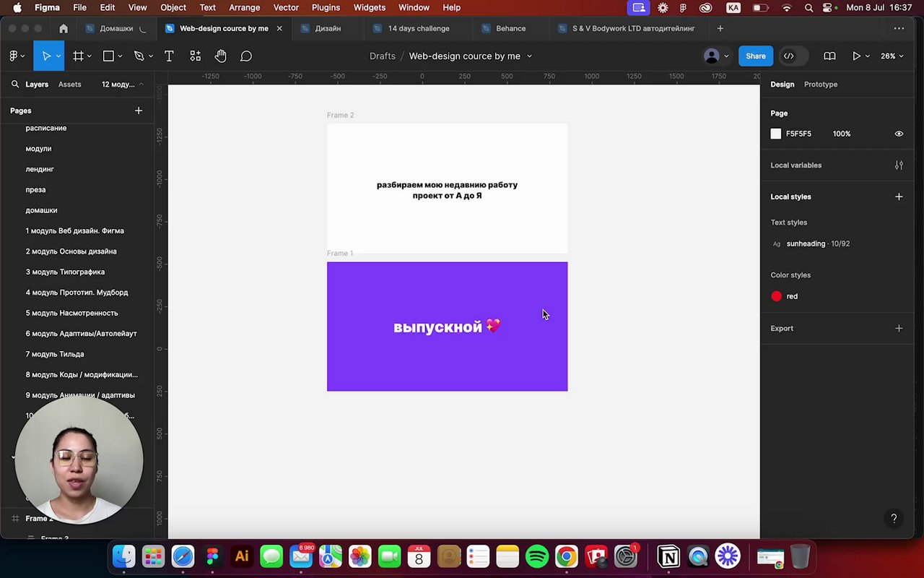
Task: Open user avatar multiplayer dropdown
Action: [726, 56]
